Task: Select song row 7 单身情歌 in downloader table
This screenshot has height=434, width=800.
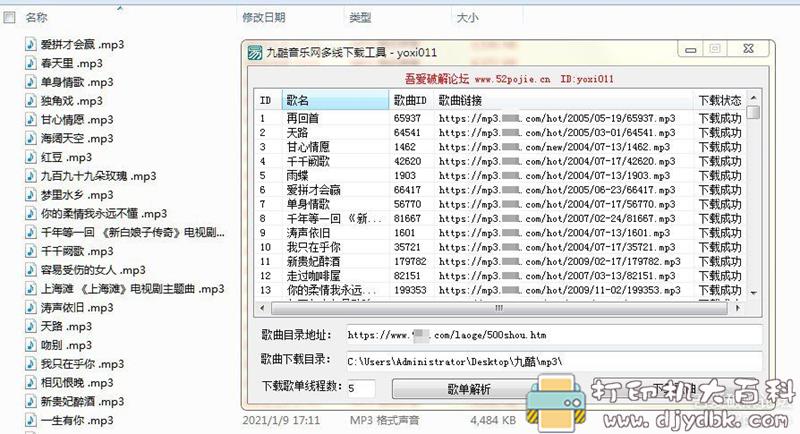Action: 501,204
